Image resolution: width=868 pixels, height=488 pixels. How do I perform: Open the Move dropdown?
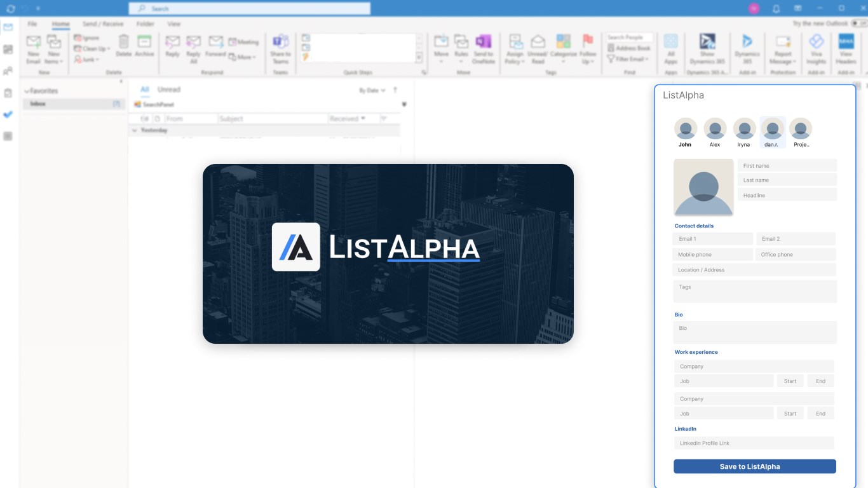click(x=441, y=49)
